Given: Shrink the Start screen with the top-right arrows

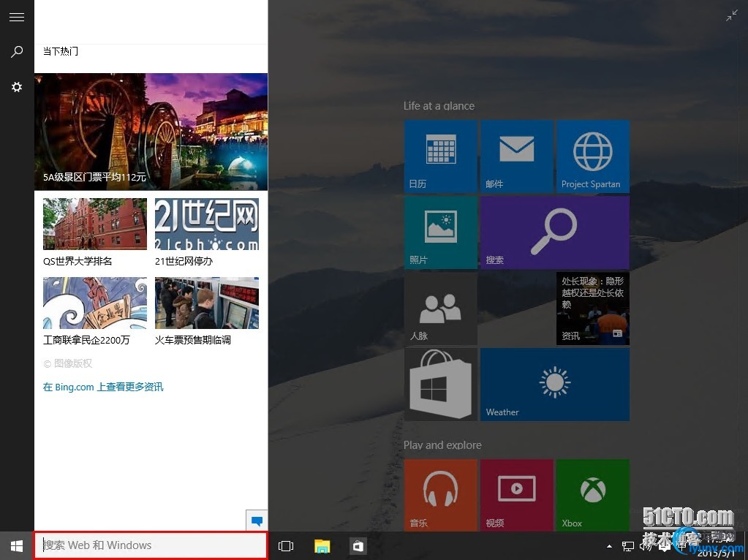Looking at the screenshot, I should tap(731, 16).
